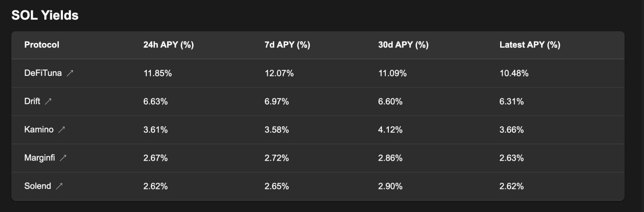Click the SOL Yields heading
The width and height of the screenshot is (644, 212).
point(45,15)
